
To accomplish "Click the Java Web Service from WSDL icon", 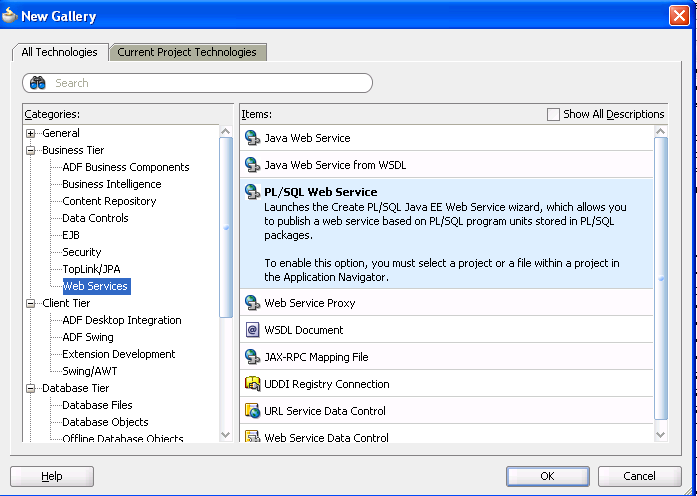I will [252, 165].
